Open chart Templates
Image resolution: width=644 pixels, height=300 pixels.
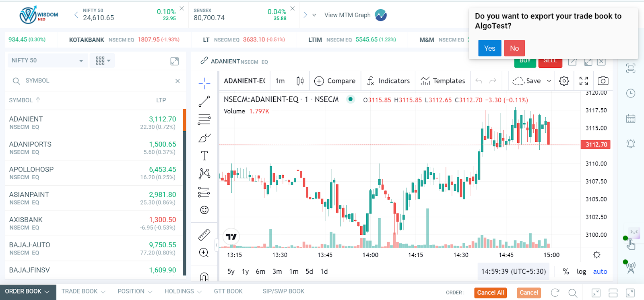pos(443,81)
